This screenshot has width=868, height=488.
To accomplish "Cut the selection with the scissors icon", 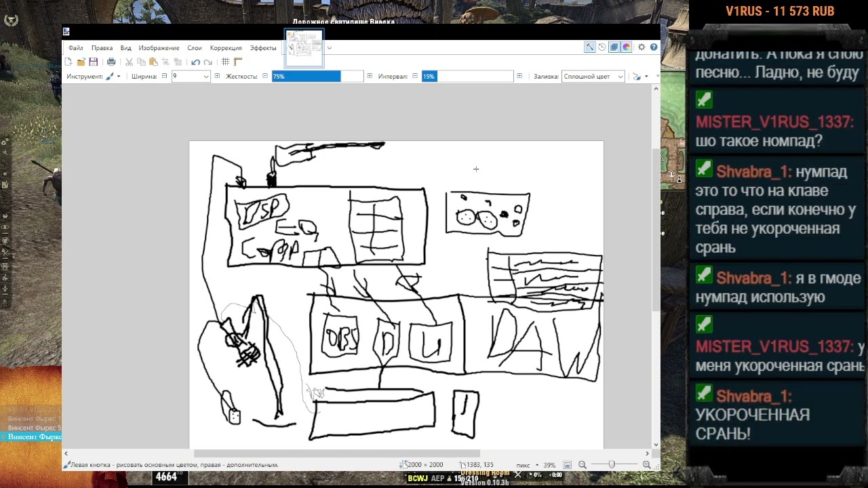I will [129, 62].
